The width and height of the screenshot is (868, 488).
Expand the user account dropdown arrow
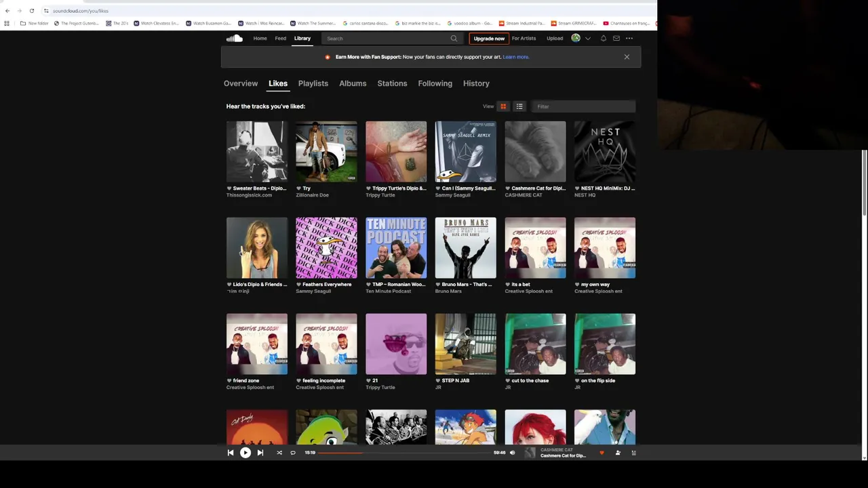pyautogui.click(x=588, y=39)
